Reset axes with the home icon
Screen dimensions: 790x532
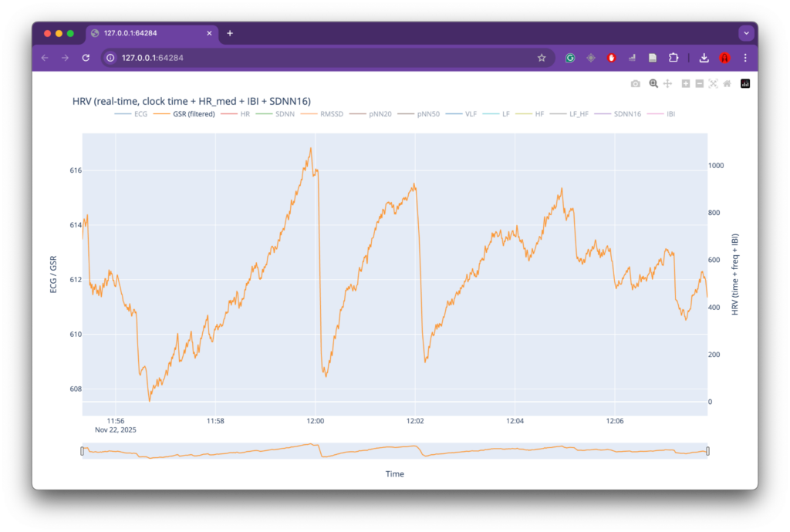point(727,83)
